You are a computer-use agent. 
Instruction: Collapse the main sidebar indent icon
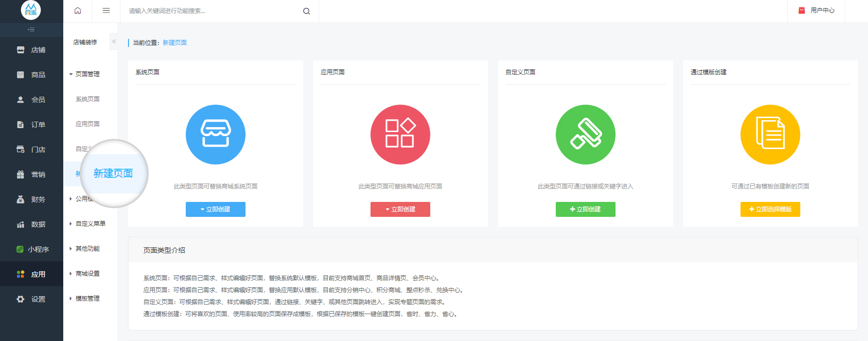(31, 30)
